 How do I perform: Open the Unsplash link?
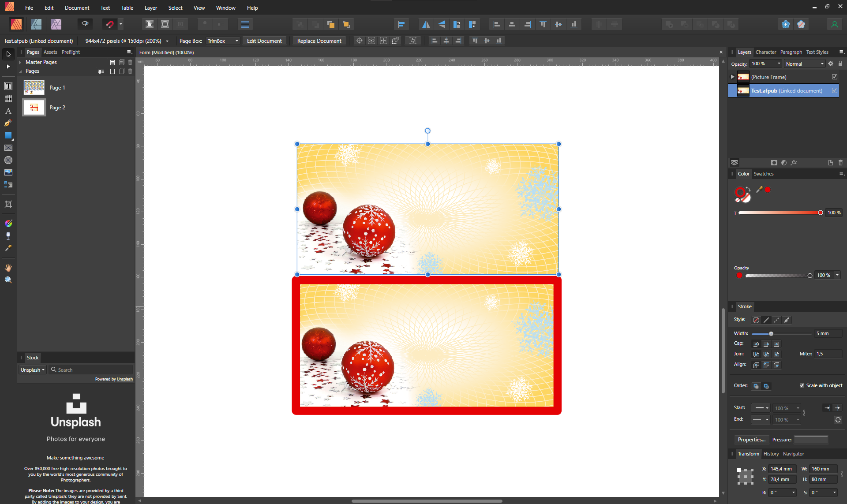tap(124, 379)
